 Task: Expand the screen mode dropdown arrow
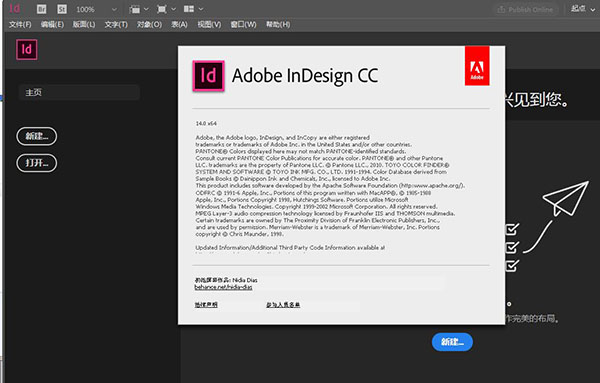pyautogui.click(x=173, y=9)
